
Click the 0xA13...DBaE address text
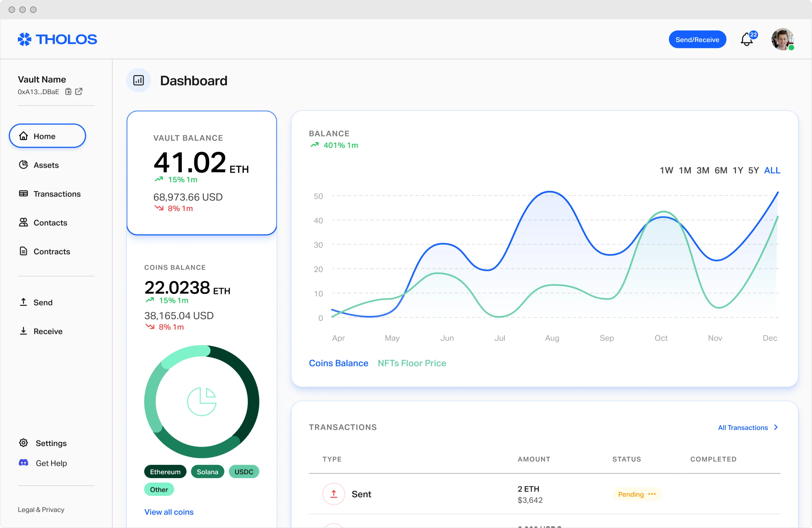pos(38,92)
